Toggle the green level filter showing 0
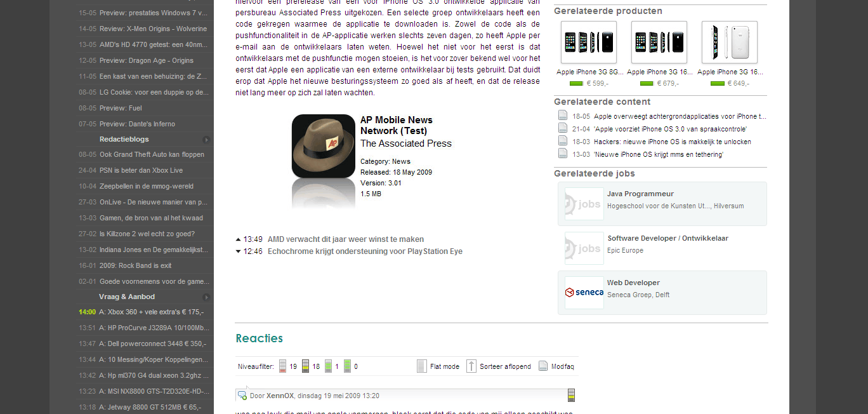This screenshot has height=414, width=868. coord(347,366)
